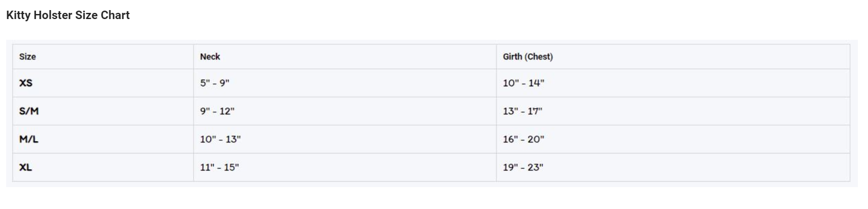This screenshot has width=868, height=209.
Task: Click the M/L size row label
Action: click(29, 139)
